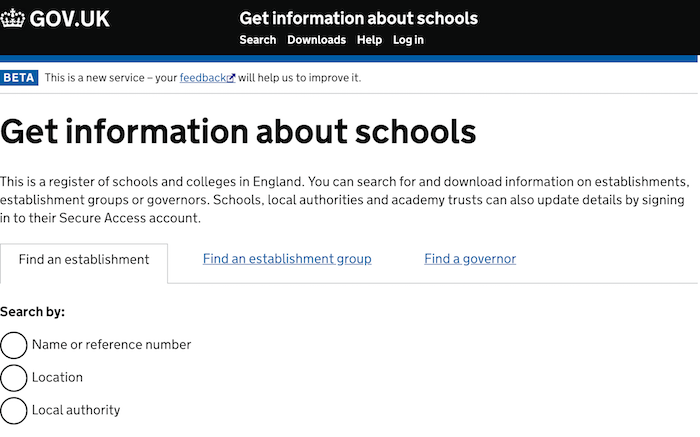Go to Downloads in the header navigation
Image resolution: width=700 pixels, height=437 pixels.
pos(316,40)
